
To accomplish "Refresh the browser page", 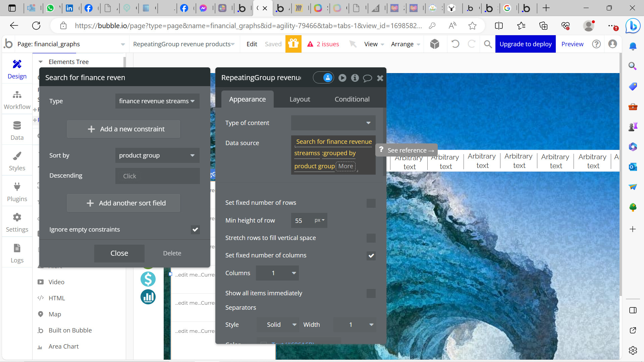I will 36,25.
